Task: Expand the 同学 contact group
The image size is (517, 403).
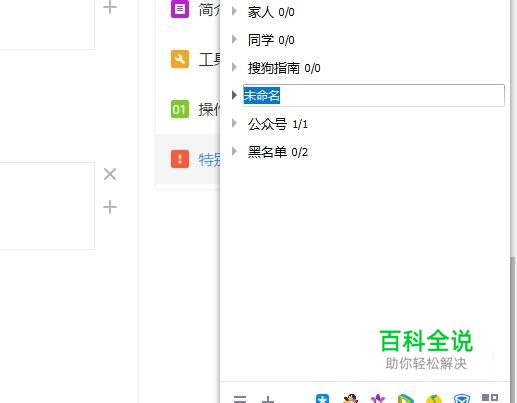Action: 234,39
